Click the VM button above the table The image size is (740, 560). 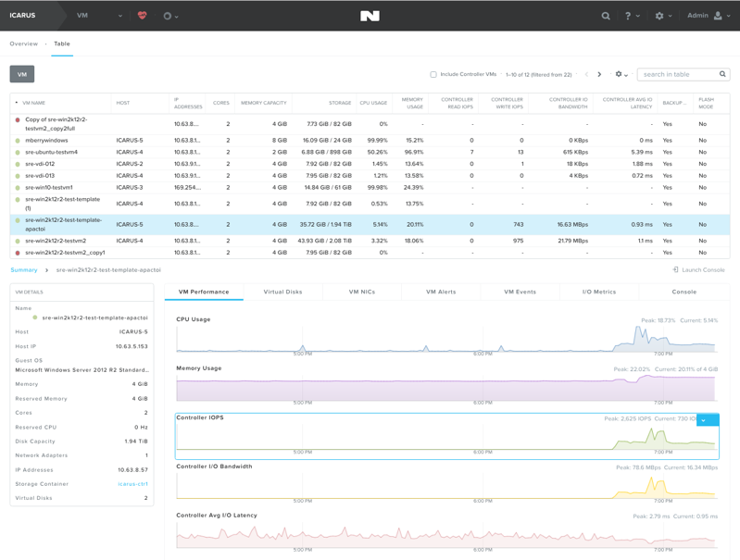pos(22,74)
